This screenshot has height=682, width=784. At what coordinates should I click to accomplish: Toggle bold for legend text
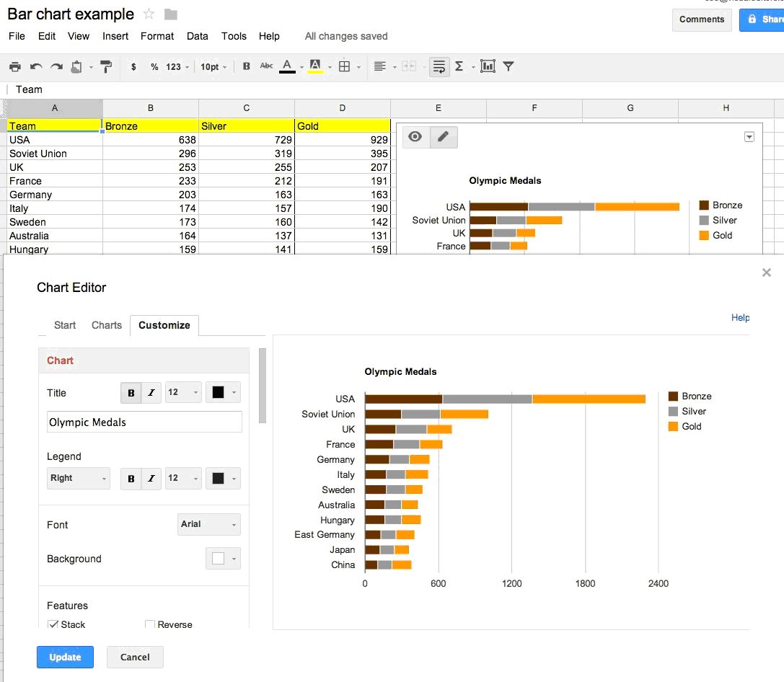[x=131, y=479]
